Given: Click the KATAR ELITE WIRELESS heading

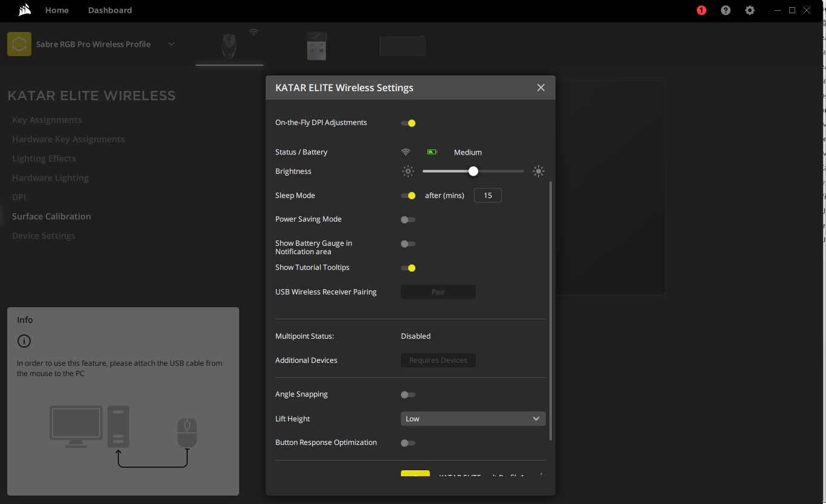Looking at the screenshot, I should pyautogui.click(x=92, y=96).
